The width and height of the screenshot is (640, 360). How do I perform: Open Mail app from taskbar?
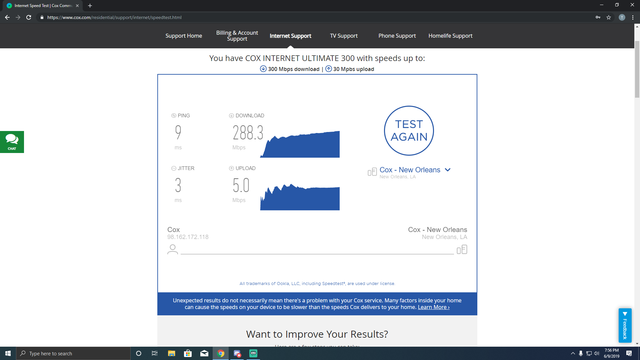(x=204, y=353)
